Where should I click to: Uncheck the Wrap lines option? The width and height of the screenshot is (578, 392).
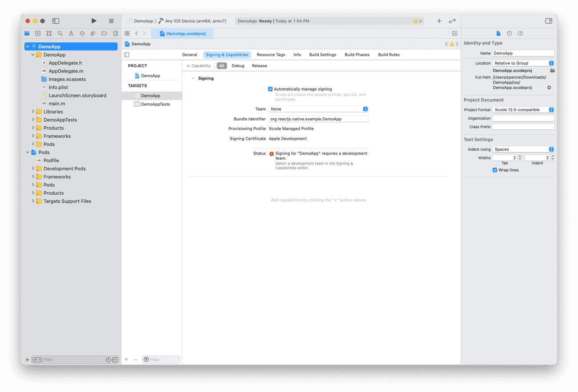495,170
